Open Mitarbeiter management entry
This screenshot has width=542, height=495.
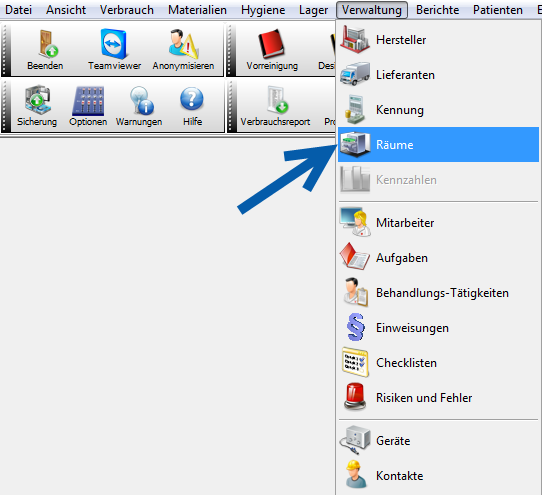(x=438, y=223)
